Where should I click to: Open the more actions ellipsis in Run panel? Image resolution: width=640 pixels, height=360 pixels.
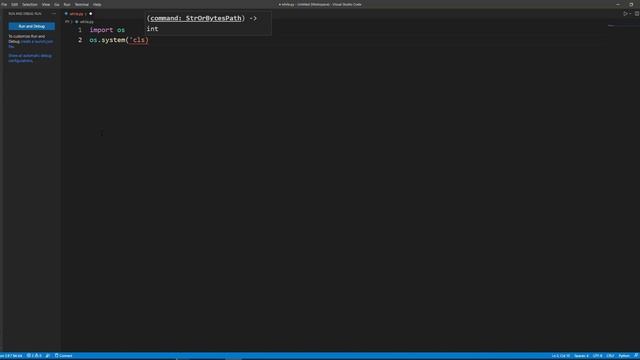coord(53,13)
